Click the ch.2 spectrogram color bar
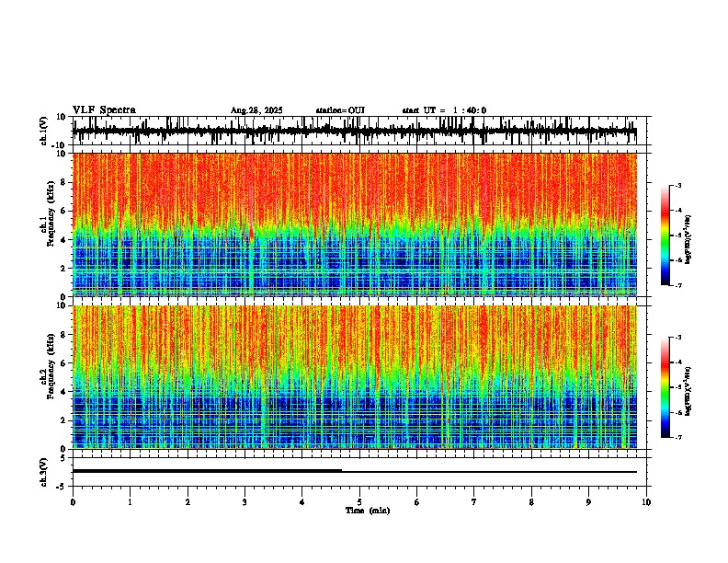Viewport: 728px width, 563px height. point(665,387)
